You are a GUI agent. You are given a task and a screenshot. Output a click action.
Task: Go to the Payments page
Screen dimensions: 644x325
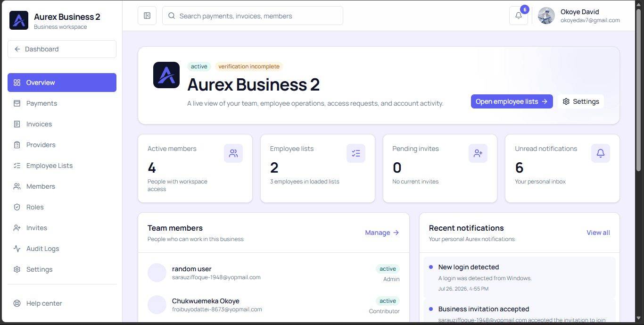click(x=62, y=103)
